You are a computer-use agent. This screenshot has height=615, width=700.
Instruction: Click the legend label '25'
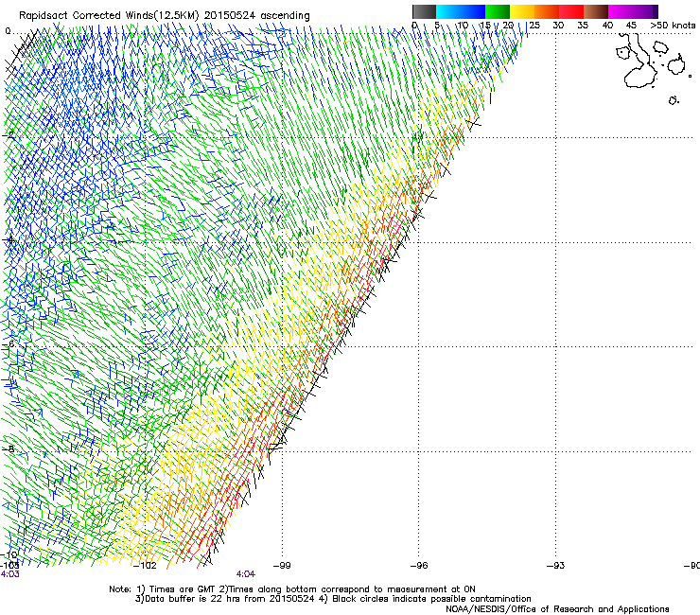(x=534, y=26)
